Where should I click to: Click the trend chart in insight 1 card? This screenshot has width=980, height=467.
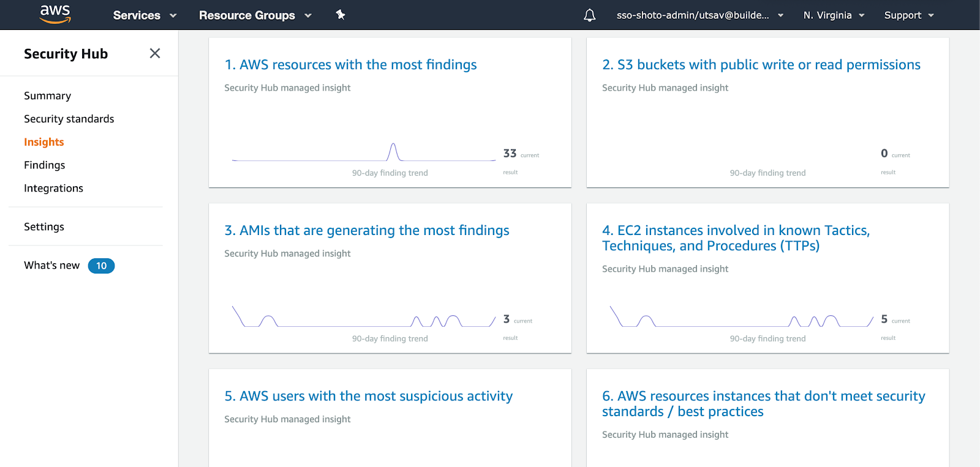pyautogui.click(x=364, y=152)
